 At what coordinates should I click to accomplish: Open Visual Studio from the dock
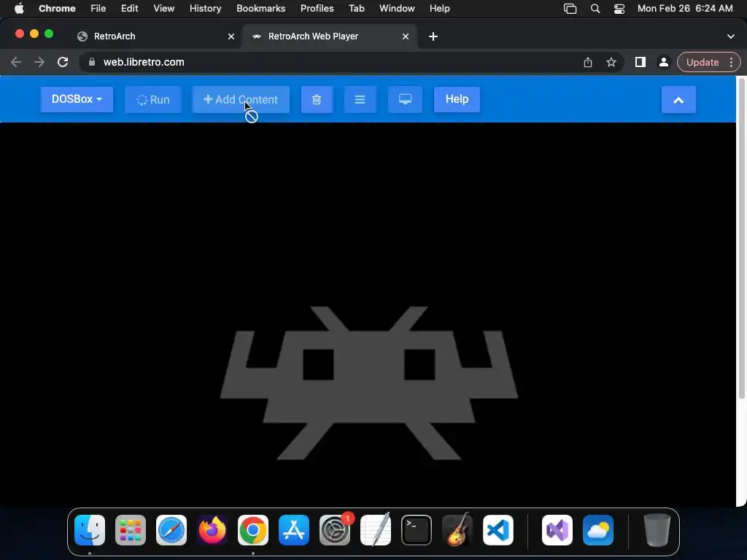557,530
